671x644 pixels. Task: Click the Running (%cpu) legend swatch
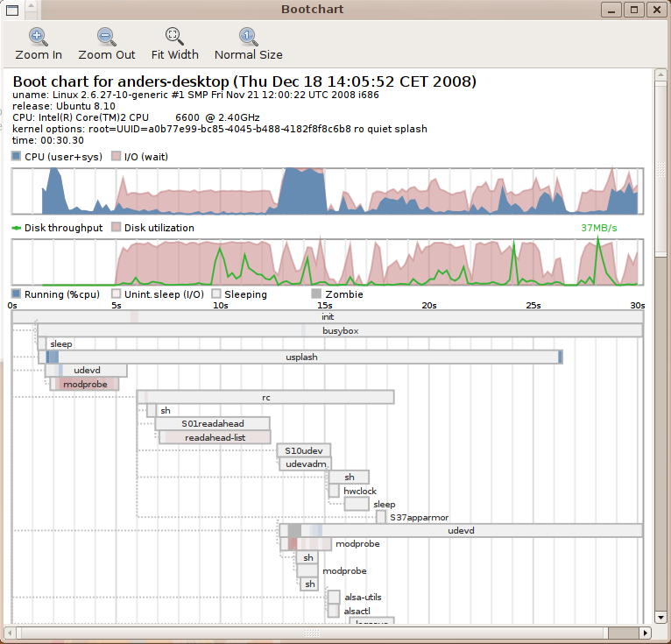coord(17,294)
